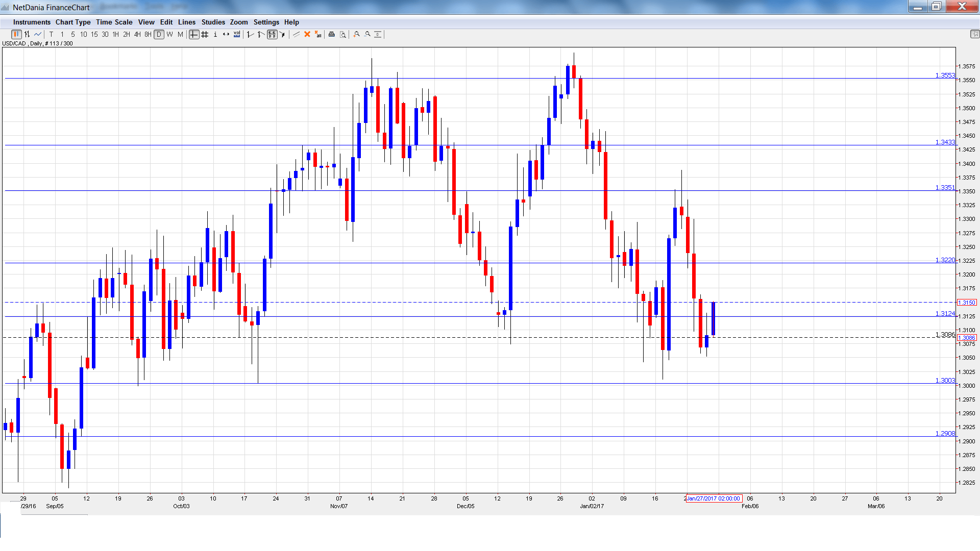
Task: Toggle chart grid display
Action: pyautogui.click(x=205, y=34)
